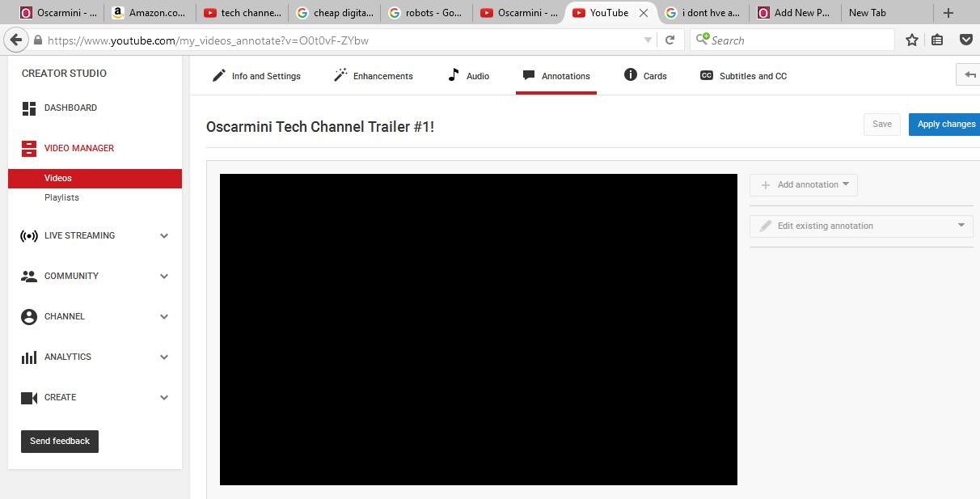
Task: Open the Playlists link in sidebar
Action: click(61, 198)
